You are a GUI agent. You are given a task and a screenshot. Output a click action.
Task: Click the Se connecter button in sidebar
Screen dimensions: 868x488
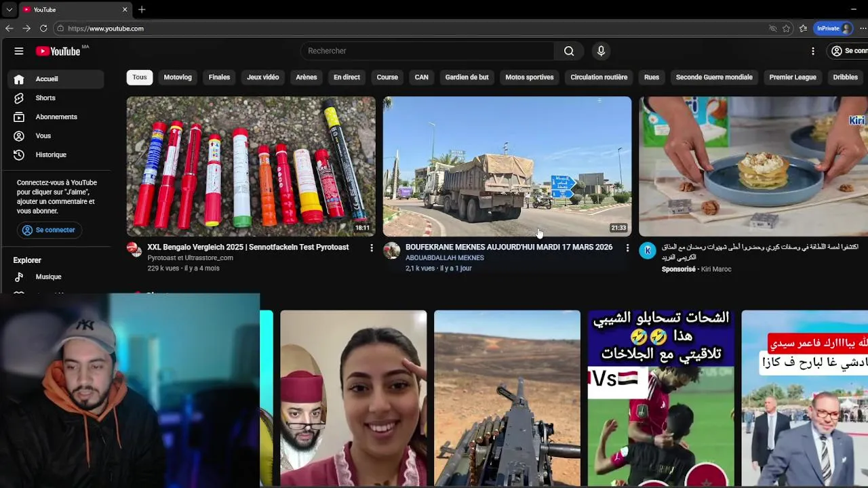(49, 230)
